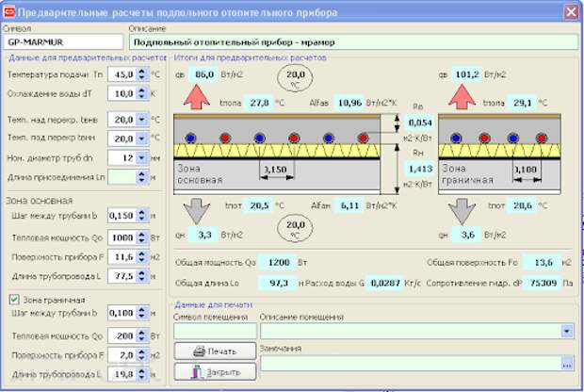
Task: Click the main zone qв value 86,0
Action: (204, 74)
